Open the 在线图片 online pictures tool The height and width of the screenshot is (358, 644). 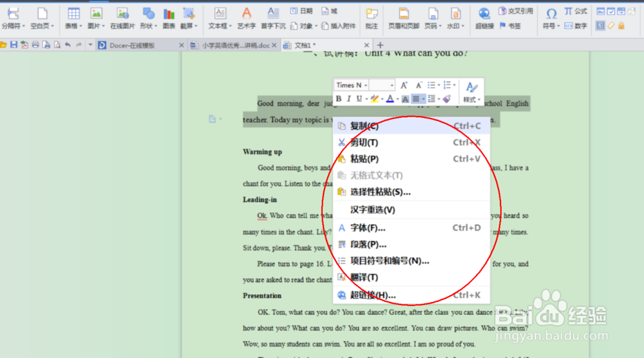click(x=122, y=19)
